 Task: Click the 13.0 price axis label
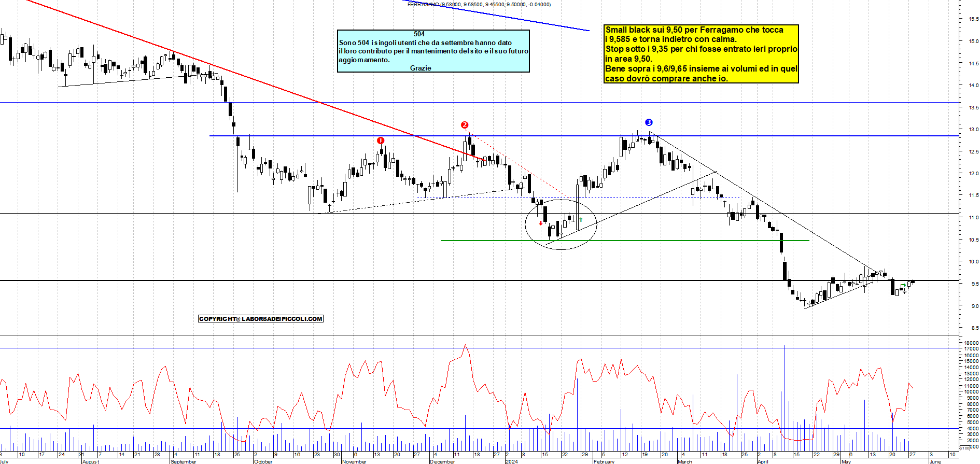tap(973, 129)
